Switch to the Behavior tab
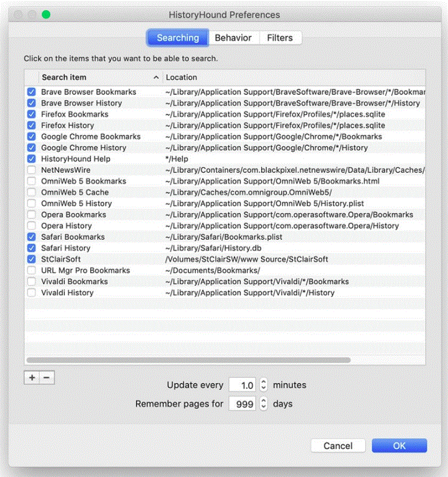 tap(233, 38)
